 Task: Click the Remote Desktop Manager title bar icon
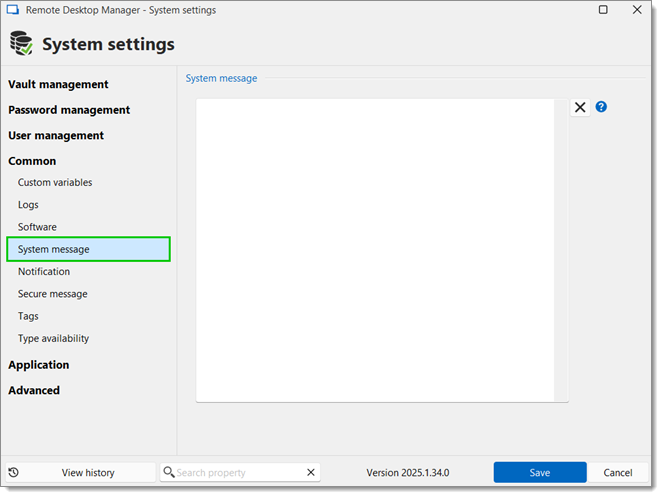(x=13, y=10)
